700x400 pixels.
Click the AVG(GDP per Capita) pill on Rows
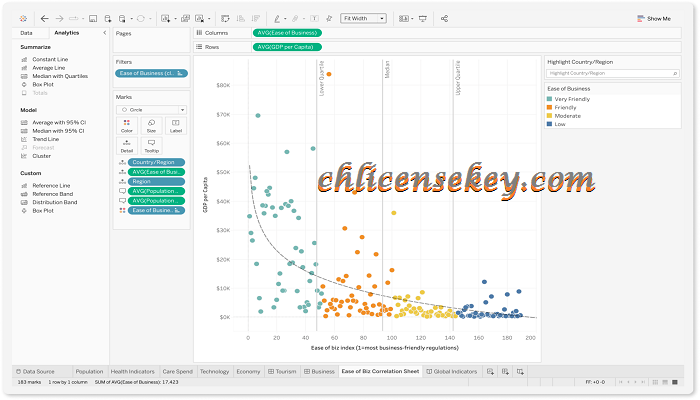click(287, 47)
